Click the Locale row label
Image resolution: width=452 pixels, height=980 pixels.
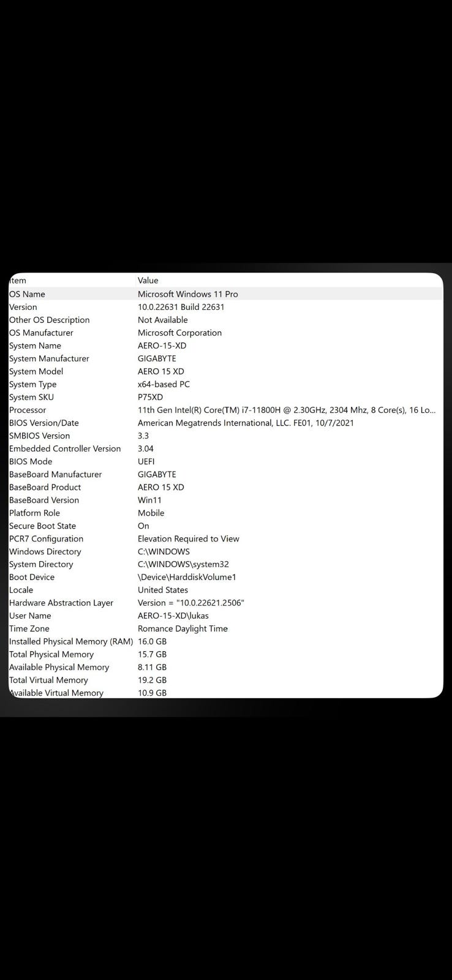click(21, 590)
